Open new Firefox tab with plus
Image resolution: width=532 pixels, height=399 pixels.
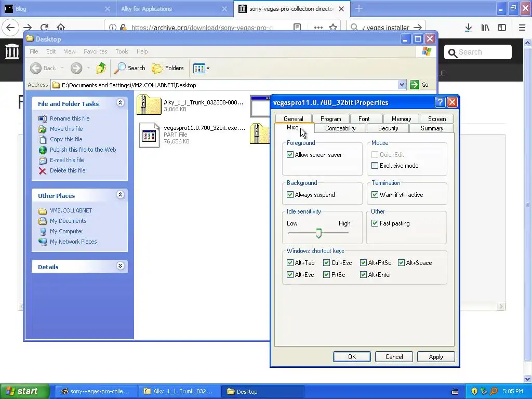click(x=358, y=8)
